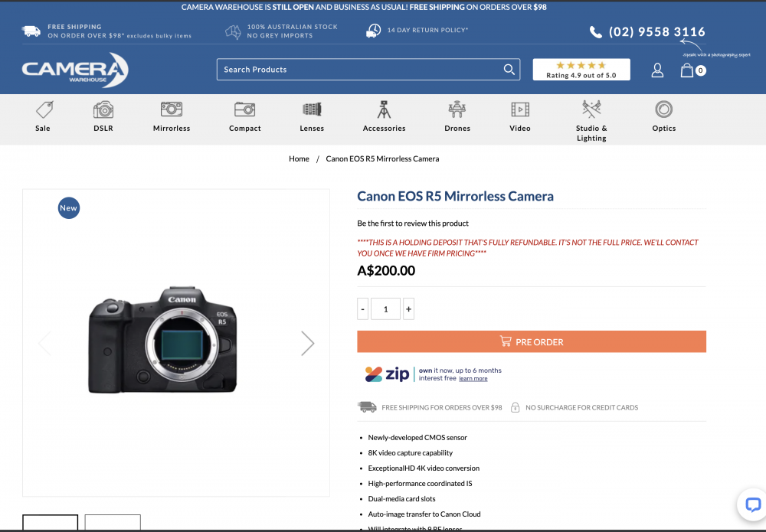Open the live chat bubble
Screen dimensions: 766x532
tap(752, 504)
